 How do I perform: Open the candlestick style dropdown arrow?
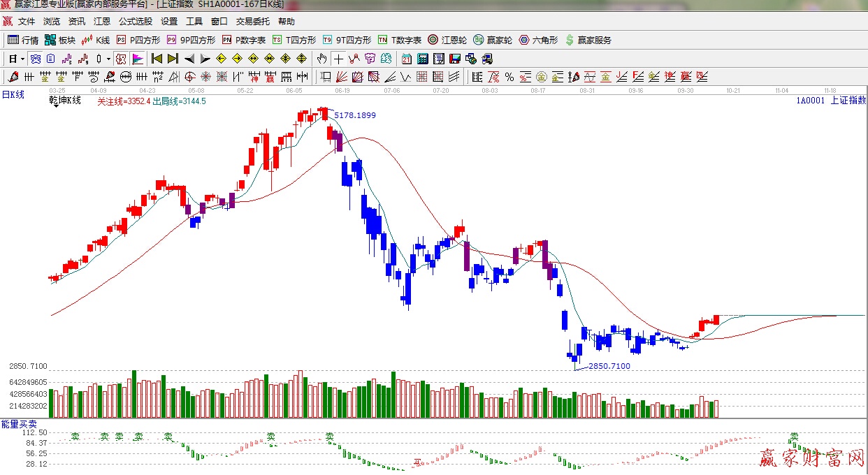click(x=108, y=59)
